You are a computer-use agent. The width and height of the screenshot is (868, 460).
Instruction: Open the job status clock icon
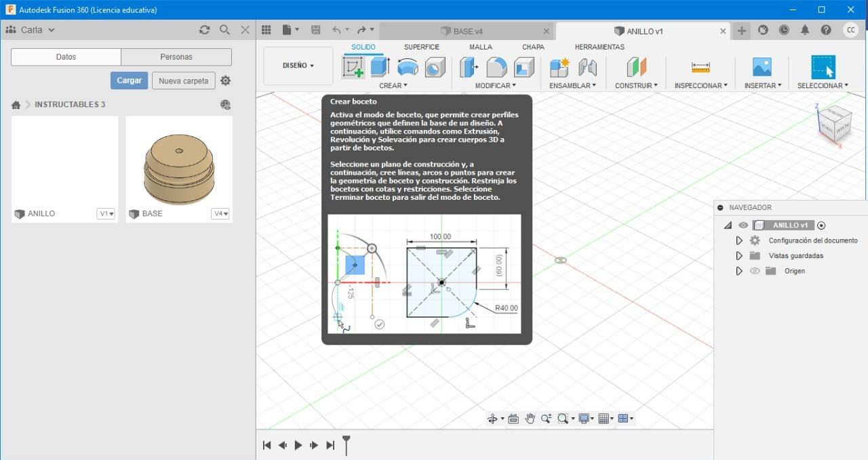point(784,30)
